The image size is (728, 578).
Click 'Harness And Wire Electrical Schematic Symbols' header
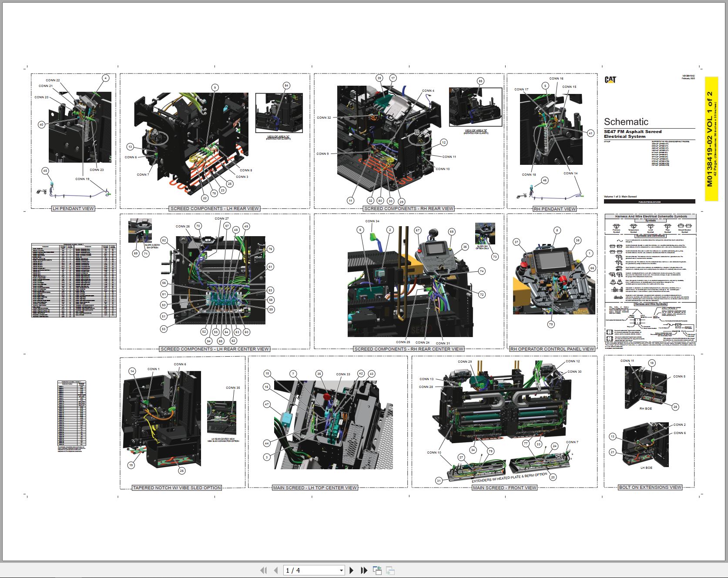click(651, 216)
